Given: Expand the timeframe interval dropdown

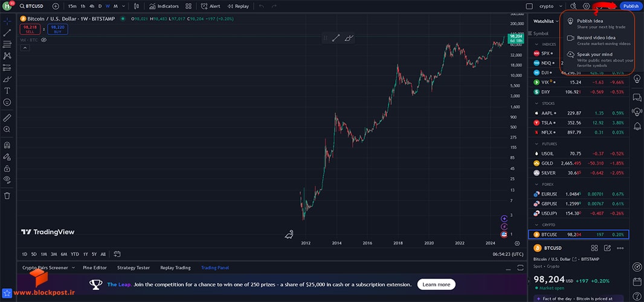Looking at the screenshot, I should click(x=124, y=6).
